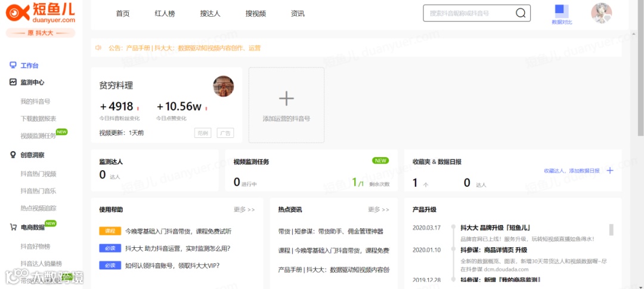The height and width of the screenshot is (289, 644).
Task: Click the 视频监测任务 card title
Action: point(252,162)
